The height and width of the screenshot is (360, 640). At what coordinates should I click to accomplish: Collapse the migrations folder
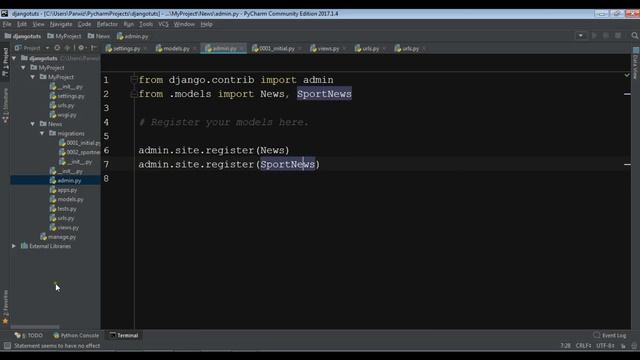click(x=42, y=133)
